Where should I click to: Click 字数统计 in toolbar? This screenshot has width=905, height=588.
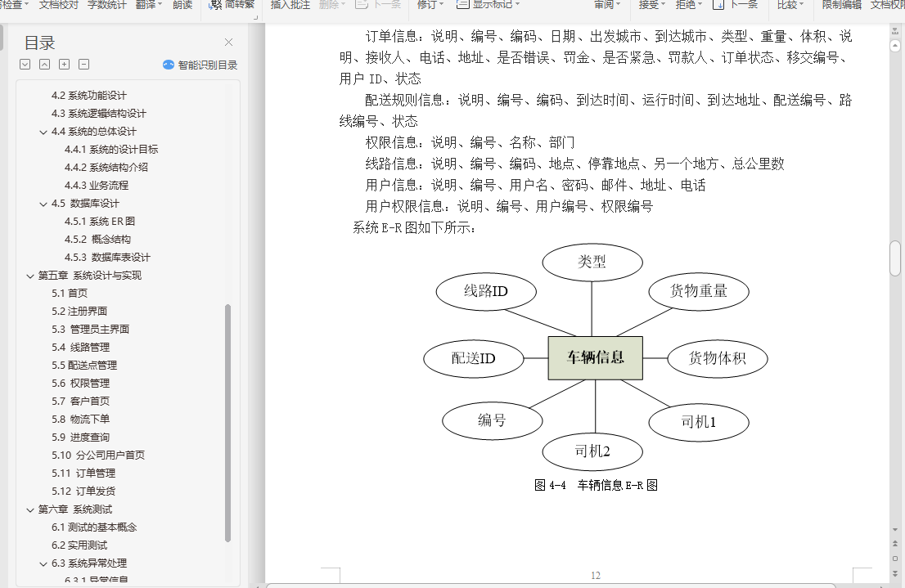pos(106,5)
